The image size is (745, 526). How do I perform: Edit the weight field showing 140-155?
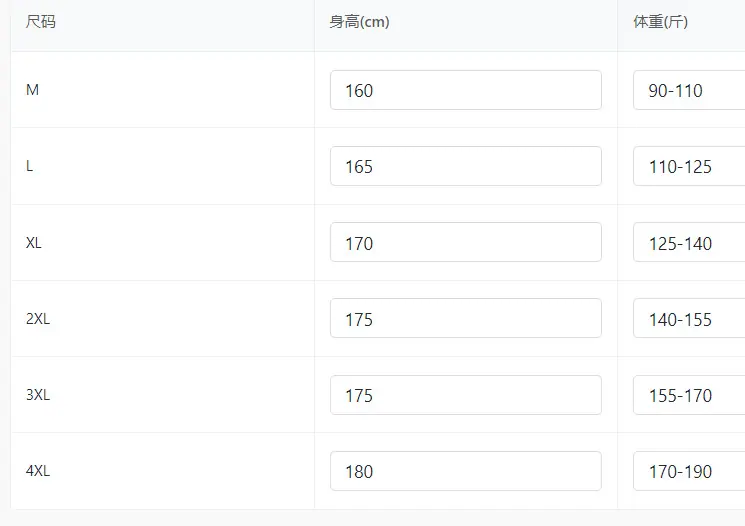689,318
